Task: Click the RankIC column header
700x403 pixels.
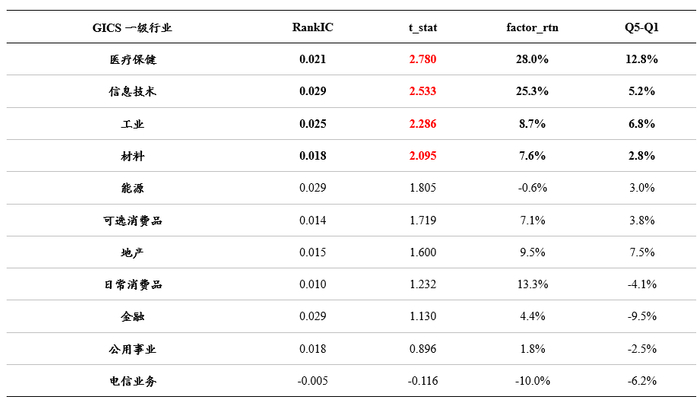Action: 312,27
